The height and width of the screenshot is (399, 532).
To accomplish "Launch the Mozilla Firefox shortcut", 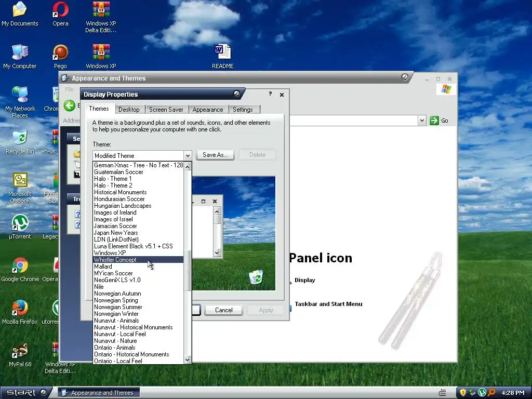I will pos(20,312).
